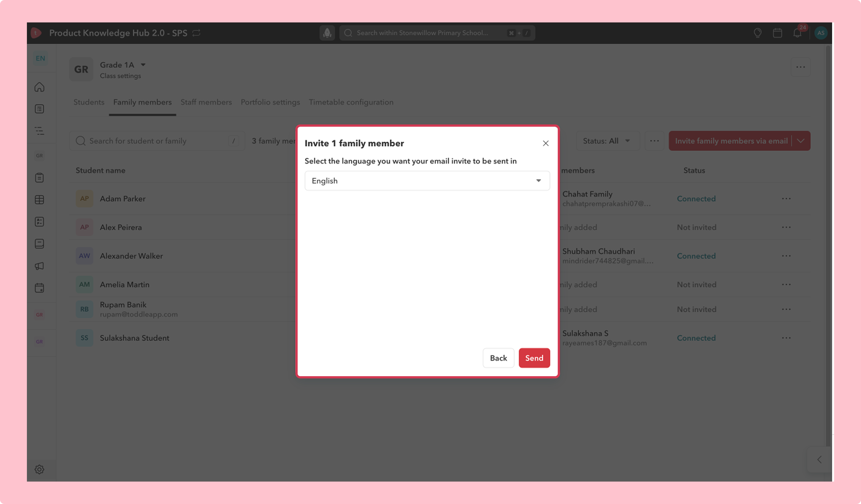
Task: Open the calendar icon in the top bar
Action: click(x=777, y=33)
